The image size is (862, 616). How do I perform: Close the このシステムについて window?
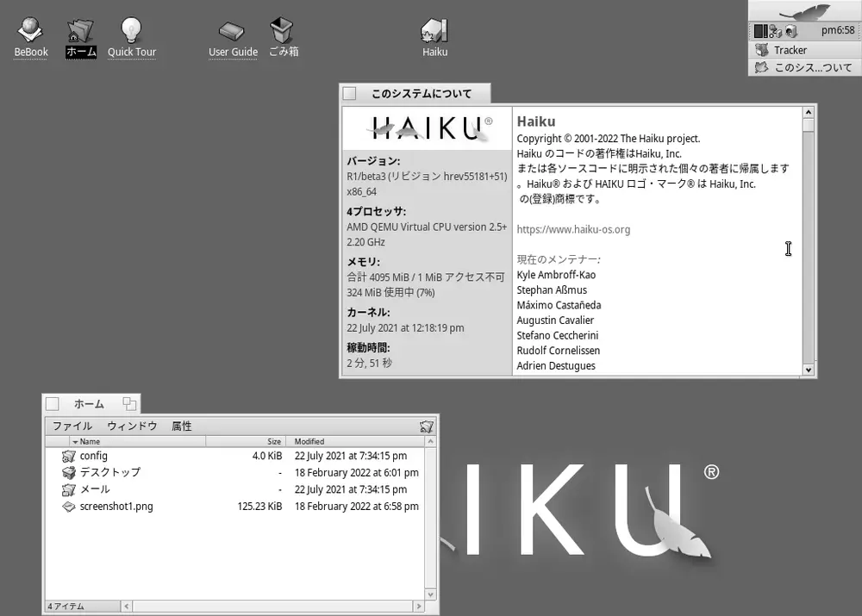(350, 93)
